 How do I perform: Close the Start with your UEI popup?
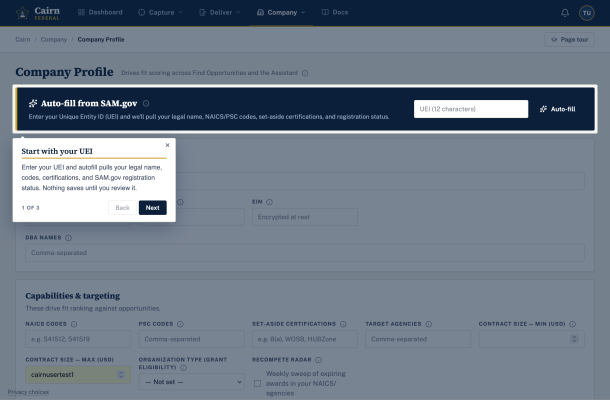[167, 145]
